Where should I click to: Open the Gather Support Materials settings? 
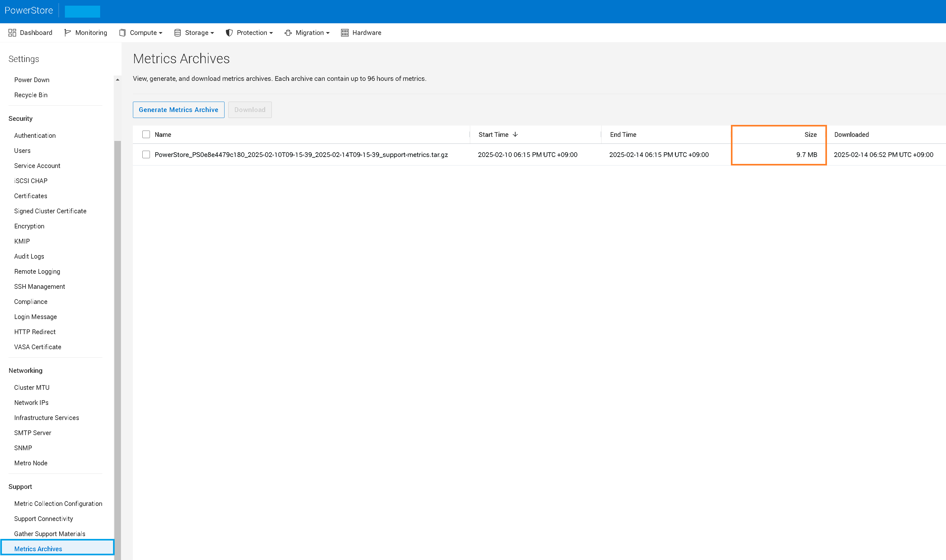coord(49,534)
